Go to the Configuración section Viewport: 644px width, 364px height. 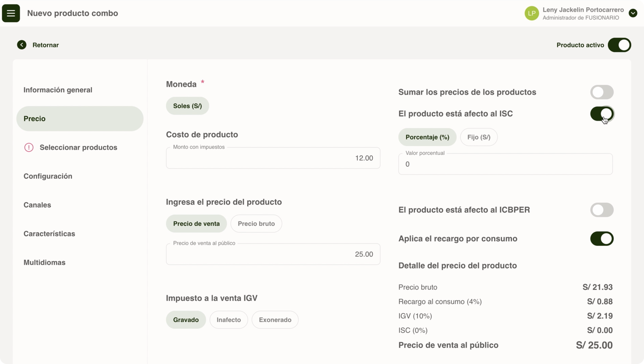pyautogui.click(x=48, y=176)
